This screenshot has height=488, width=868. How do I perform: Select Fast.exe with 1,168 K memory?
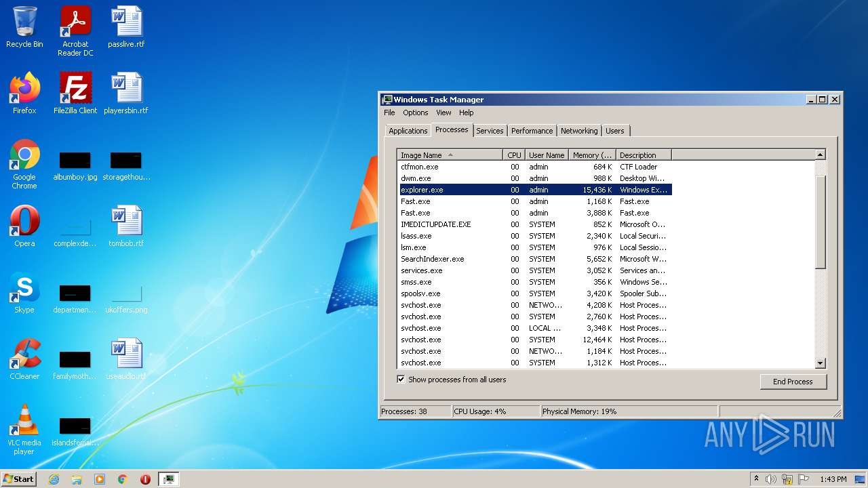tap(535, 201)
